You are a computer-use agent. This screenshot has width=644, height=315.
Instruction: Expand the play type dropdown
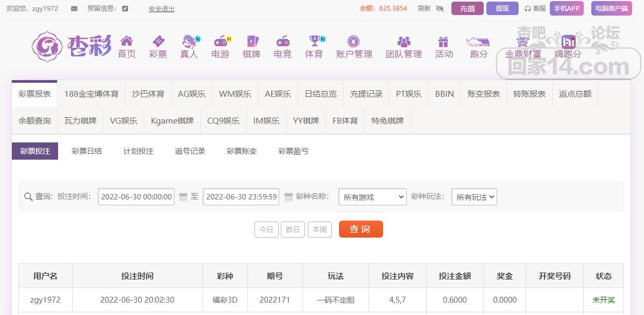tap(473, 197)
